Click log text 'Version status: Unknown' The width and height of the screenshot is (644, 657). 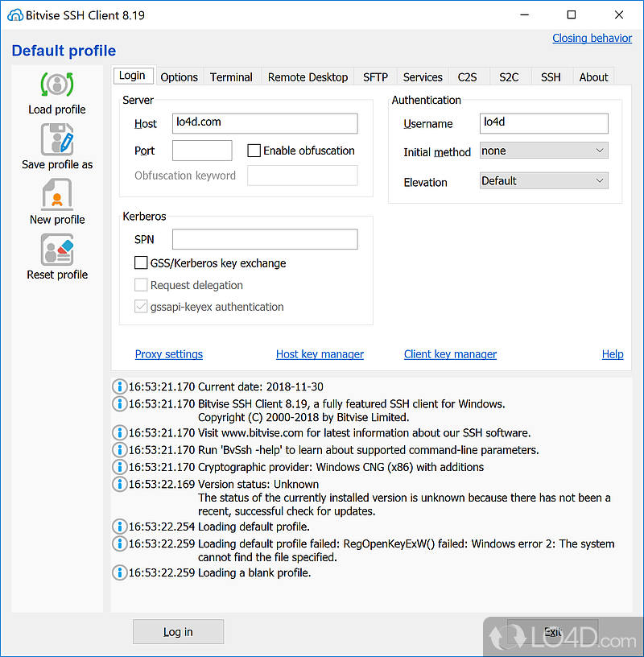point(258,484)
